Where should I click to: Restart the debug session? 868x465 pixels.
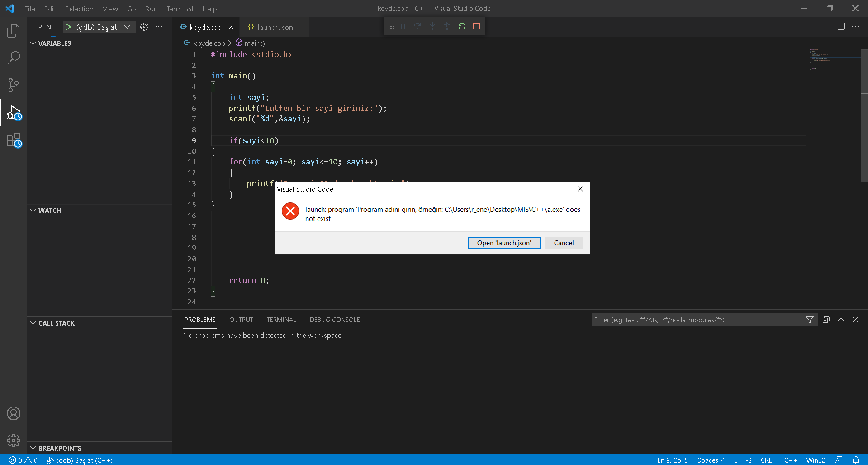(462, 26)
